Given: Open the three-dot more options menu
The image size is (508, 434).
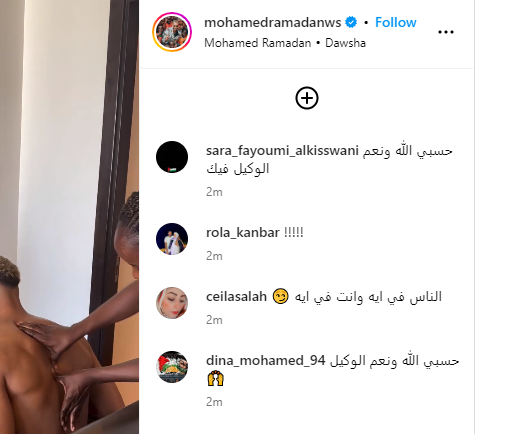Looking at the screenshot, I should tap(446, 32).
